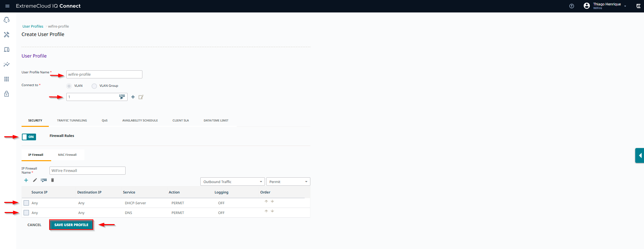This screenshot has height=249, width=644.
Task: Click the CANCEL button
Action: [x=34, y=225]
